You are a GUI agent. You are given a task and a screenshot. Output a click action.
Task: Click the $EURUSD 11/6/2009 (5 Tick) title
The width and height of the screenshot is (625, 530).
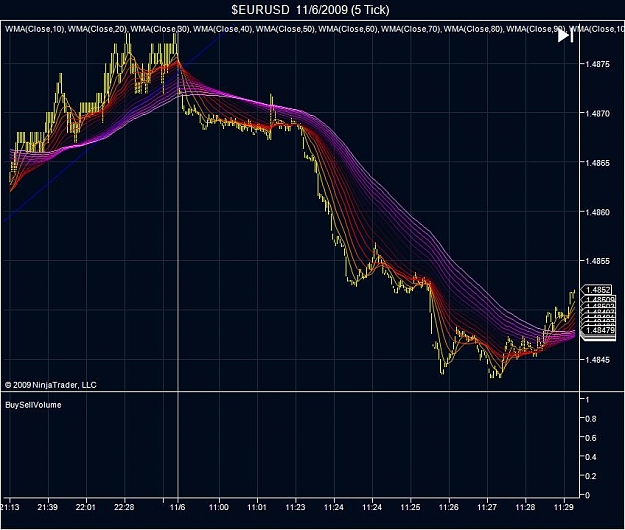[x=310, y=10]
